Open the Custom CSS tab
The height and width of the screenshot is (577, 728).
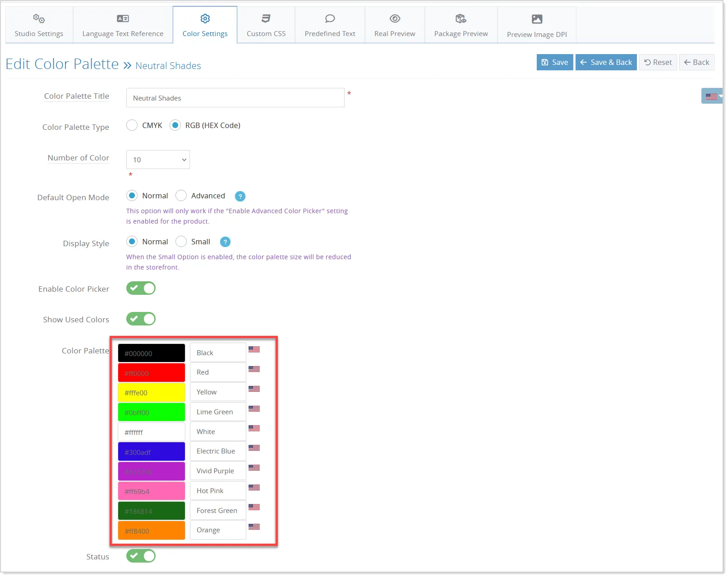click(266, 25)
